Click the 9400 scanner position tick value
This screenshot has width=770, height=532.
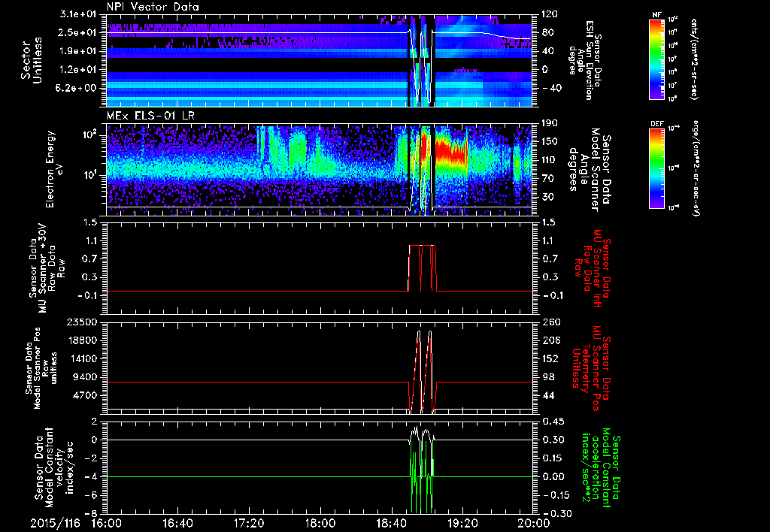pos(86,377)
